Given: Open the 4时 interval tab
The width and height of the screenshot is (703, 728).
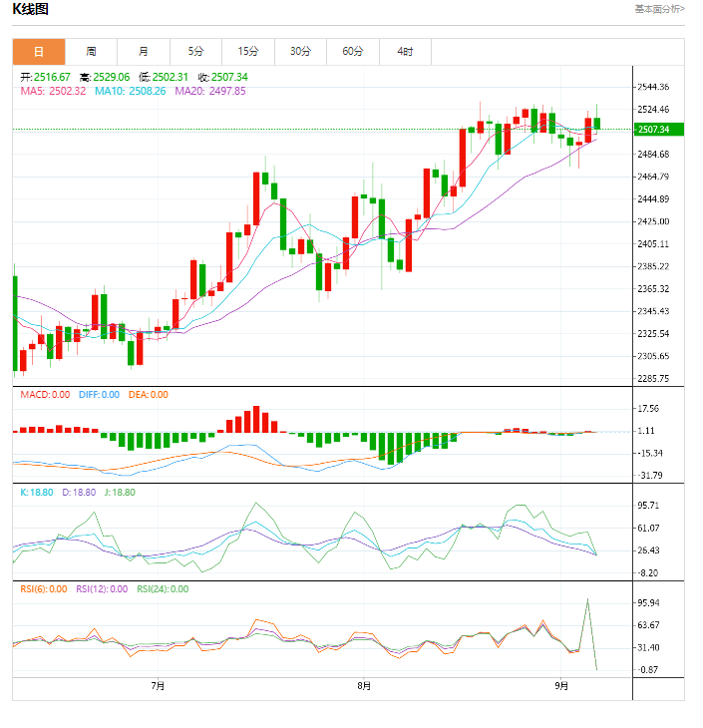Looking at the screenshot, I should (406, 52).
